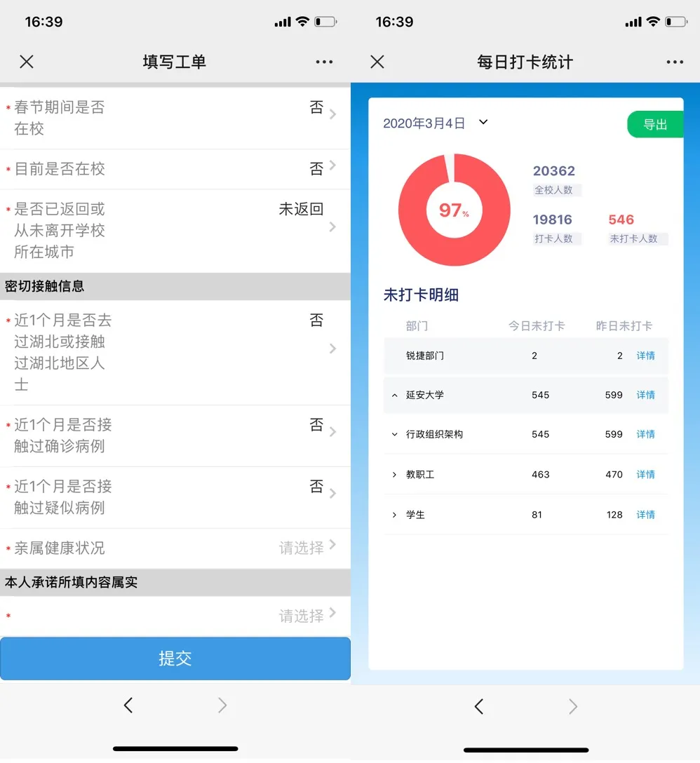Image resolution: width=700 pixels, height=763 pixels.
Task: Collapse the 延安大学 department row
Action: (x=395, y=396)
